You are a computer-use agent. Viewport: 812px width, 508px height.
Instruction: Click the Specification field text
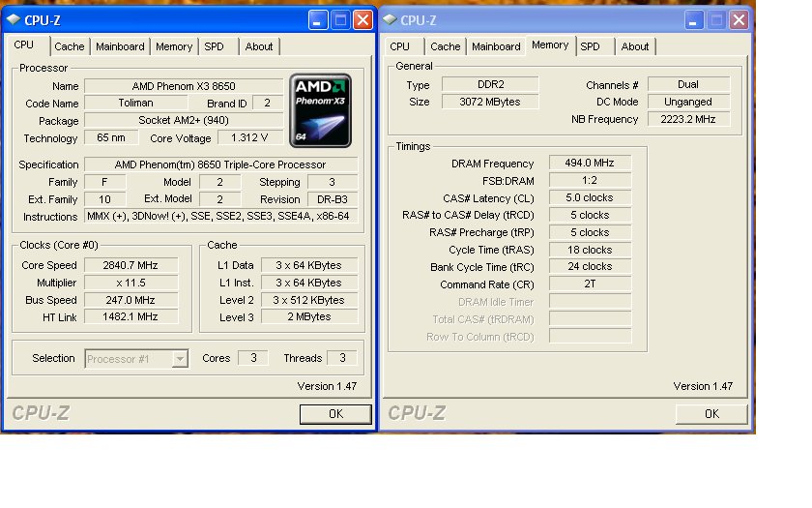click(220, 164)
